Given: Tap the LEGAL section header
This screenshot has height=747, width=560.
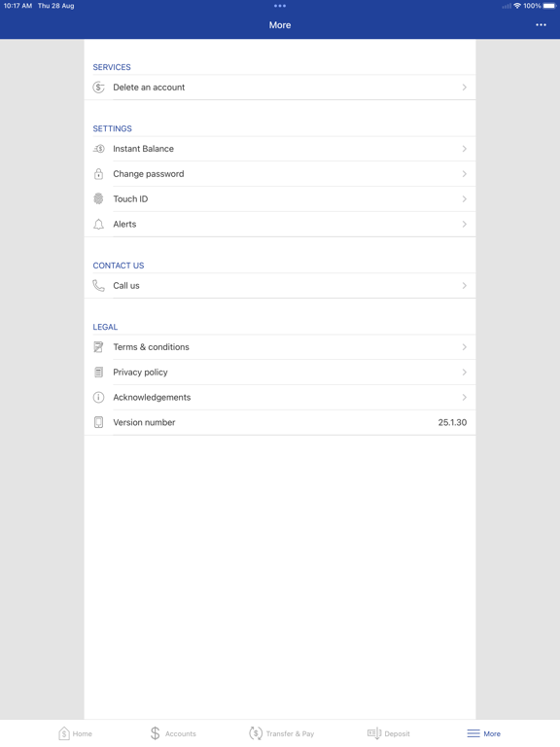Looking at the screenshot, I should [105, 327].
